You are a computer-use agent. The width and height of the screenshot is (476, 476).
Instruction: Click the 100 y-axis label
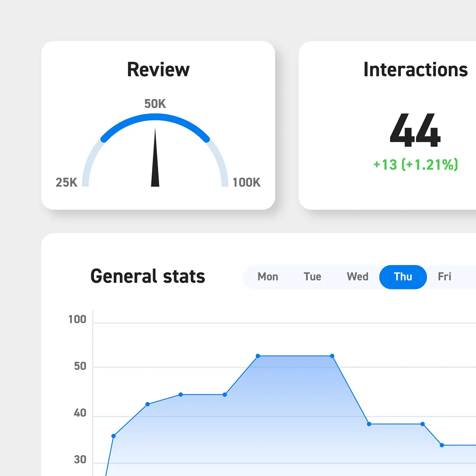tap(77, 319)
